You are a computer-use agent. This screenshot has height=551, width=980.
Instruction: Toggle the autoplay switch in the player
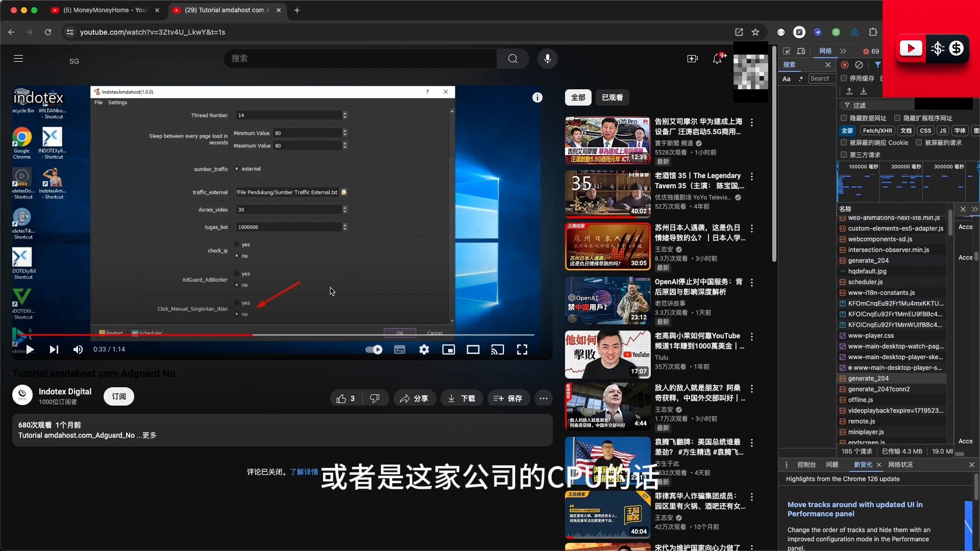point(374,349)
